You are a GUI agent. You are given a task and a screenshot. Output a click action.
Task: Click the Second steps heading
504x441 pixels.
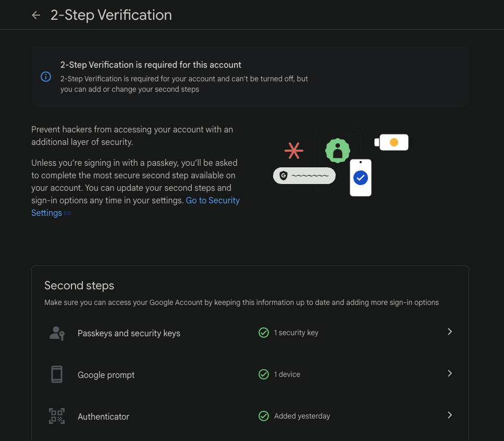pos(79,286)
